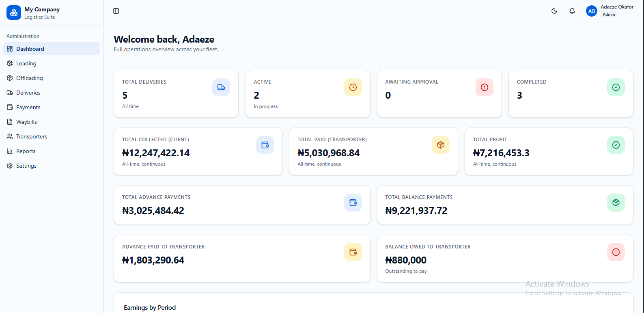Click the ₦1,803,290.64 advance paid value

[153, 260]
